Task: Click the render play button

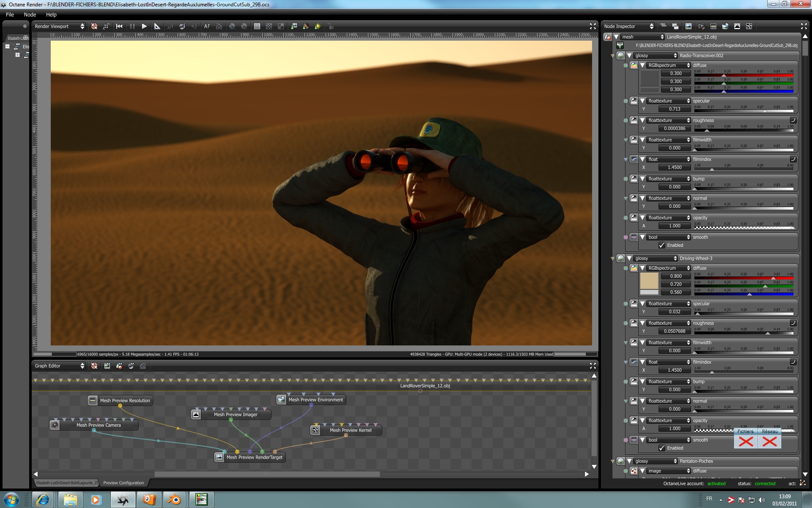Action: pos(144,26)
